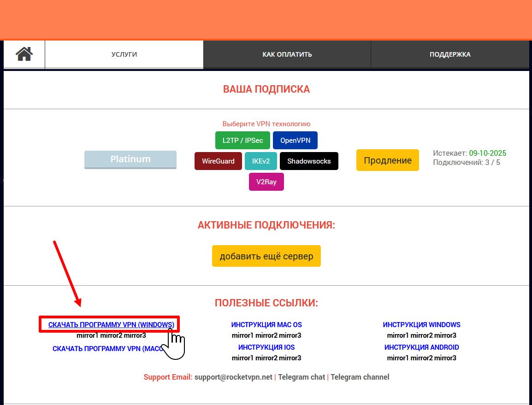Open the ПОДДЕРЖКА tab
The width and height of the screenshot is (532, 405).
click(x=449, y=54)
